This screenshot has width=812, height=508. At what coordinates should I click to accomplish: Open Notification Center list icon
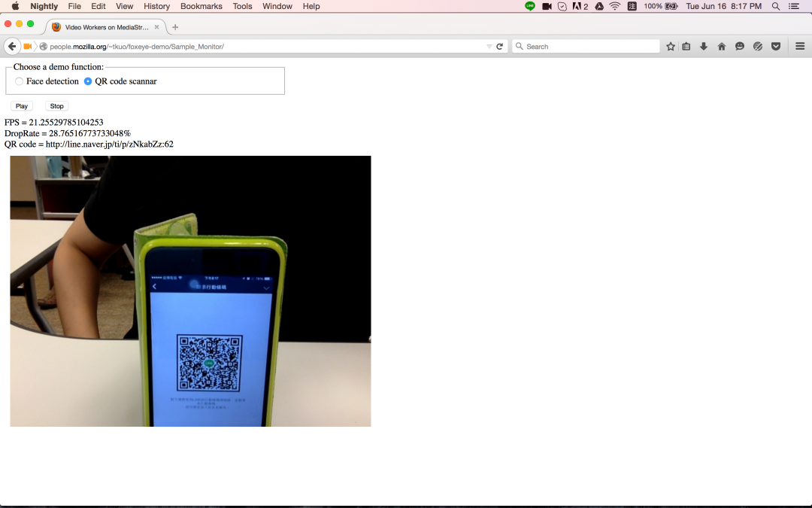[794, 6]
